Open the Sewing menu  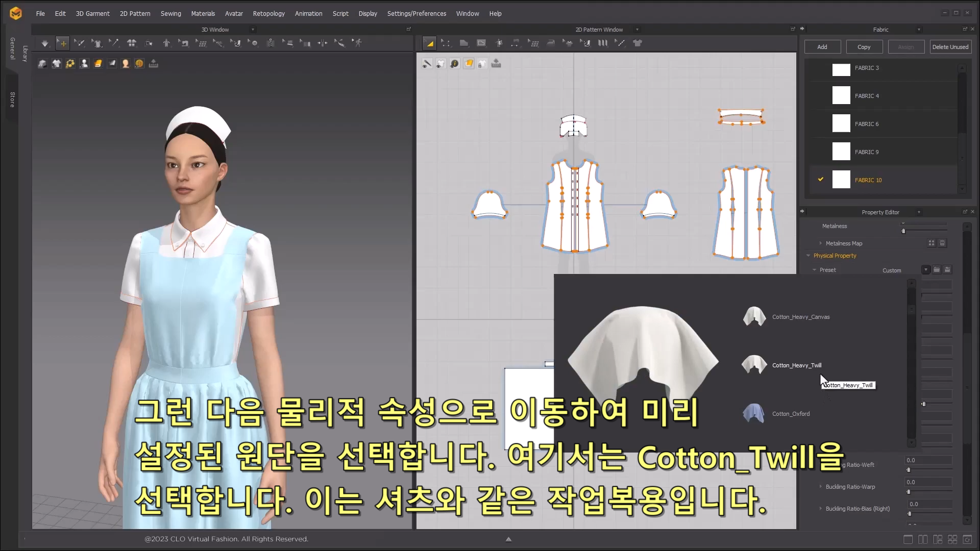pyautogui.click(x=170, y=14)
